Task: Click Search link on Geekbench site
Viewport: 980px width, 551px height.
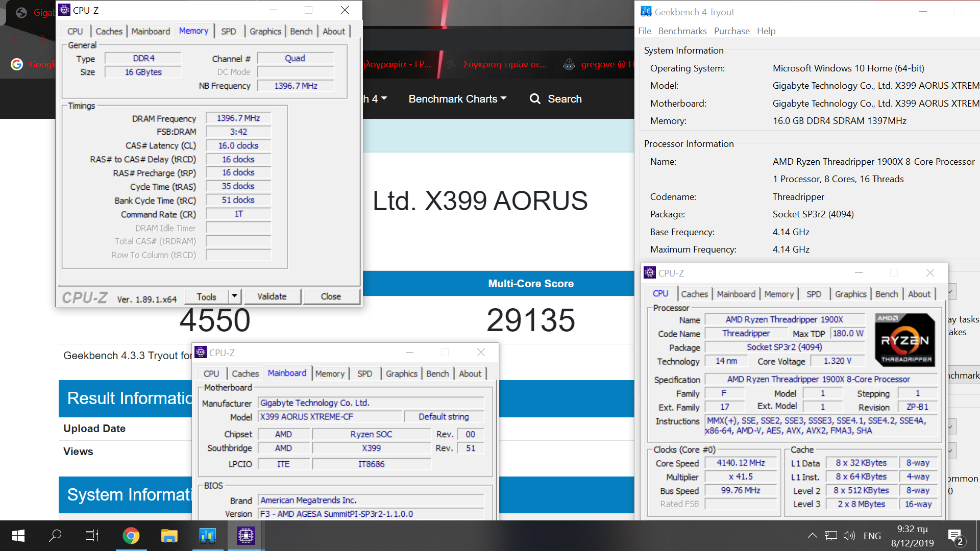Action: pos(565,99)
